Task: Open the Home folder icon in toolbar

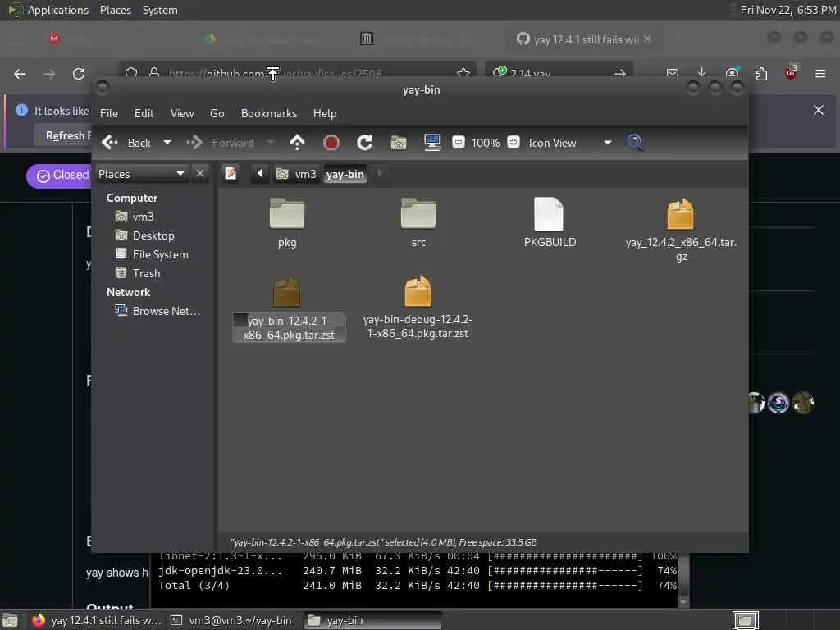Action: coord(399,143)
